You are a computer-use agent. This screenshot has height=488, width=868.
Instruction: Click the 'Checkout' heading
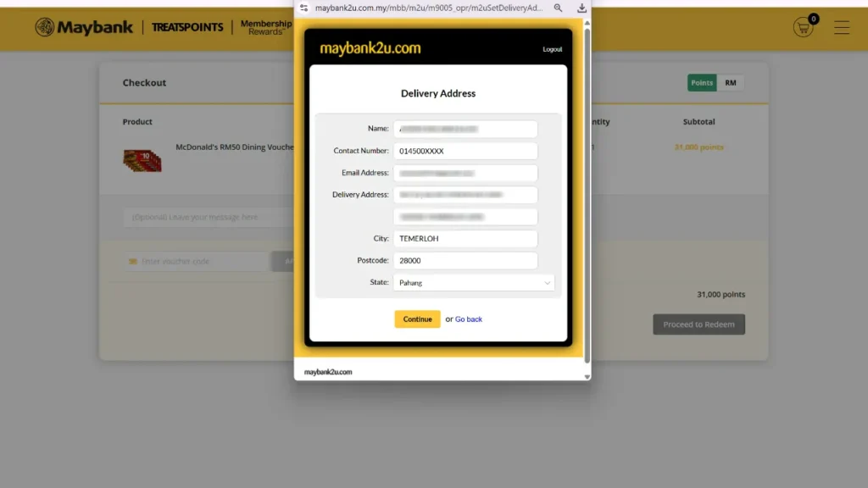(x=144, y=83)
